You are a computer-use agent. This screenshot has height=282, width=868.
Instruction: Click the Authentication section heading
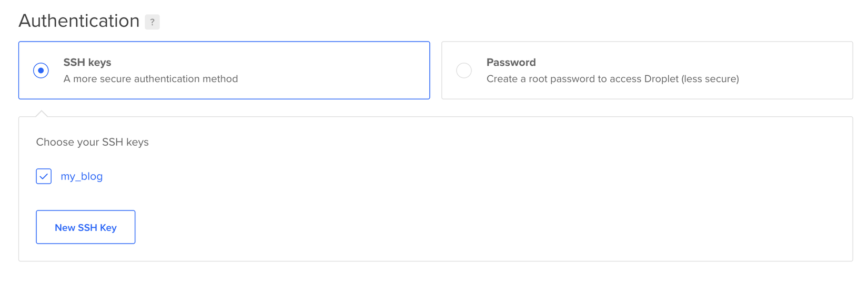[79, 21]
